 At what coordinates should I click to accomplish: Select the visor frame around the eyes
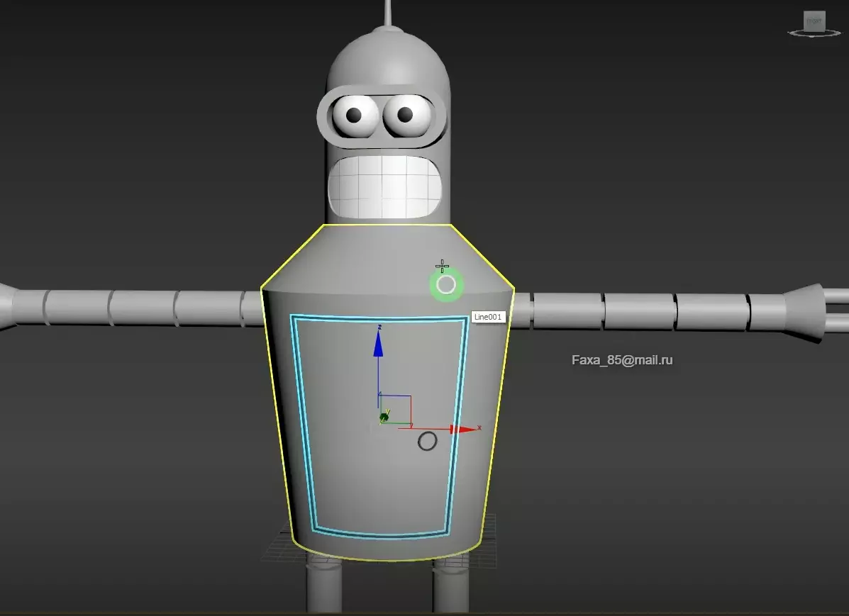pyautogui.click(x=382, y=143)
